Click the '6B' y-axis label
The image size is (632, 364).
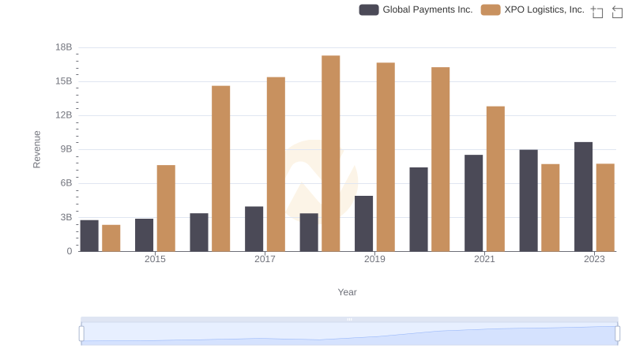point(66,183)
